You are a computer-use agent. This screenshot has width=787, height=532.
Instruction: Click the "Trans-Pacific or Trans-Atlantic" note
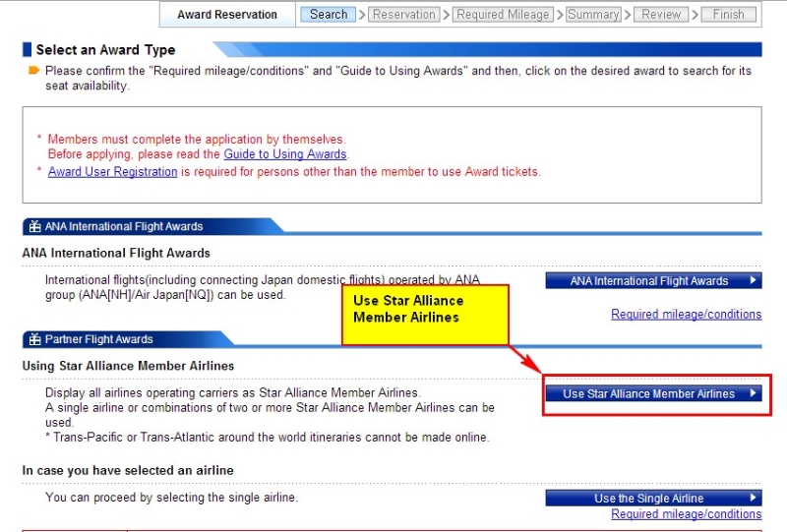point(267,438)
